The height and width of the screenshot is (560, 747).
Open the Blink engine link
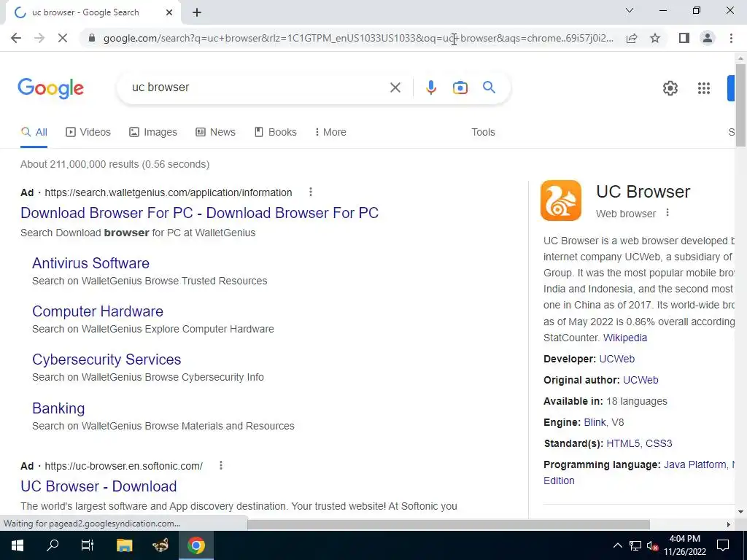(x=595, y=422)
